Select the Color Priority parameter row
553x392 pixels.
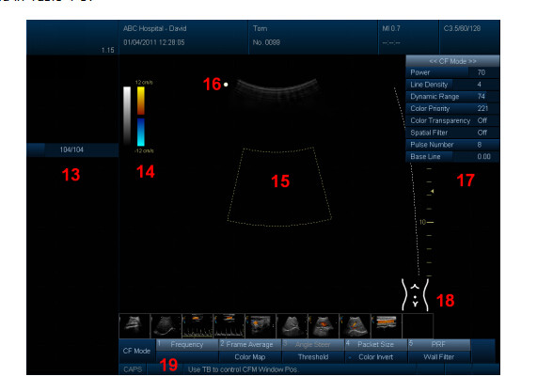coord(452,108)
